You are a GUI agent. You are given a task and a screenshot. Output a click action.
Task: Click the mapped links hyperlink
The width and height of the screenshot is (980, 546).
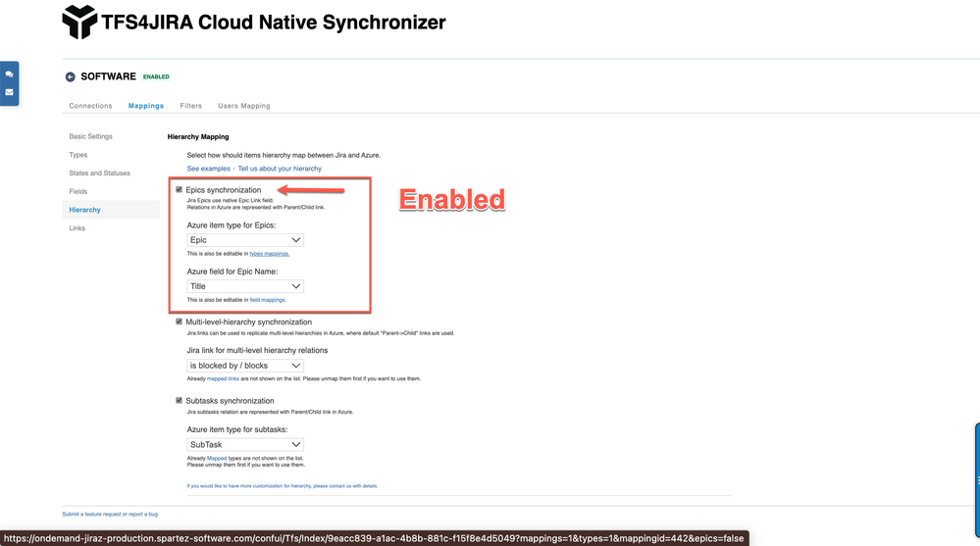[x=223, y=378]
